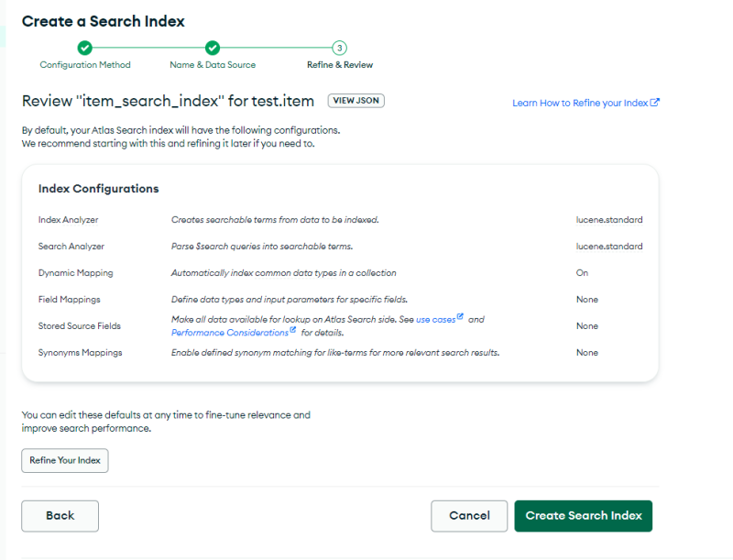Viewport: 733px width, 560px height.
Task: Open the Performance Considerations link
Action: tap(229, 333)
